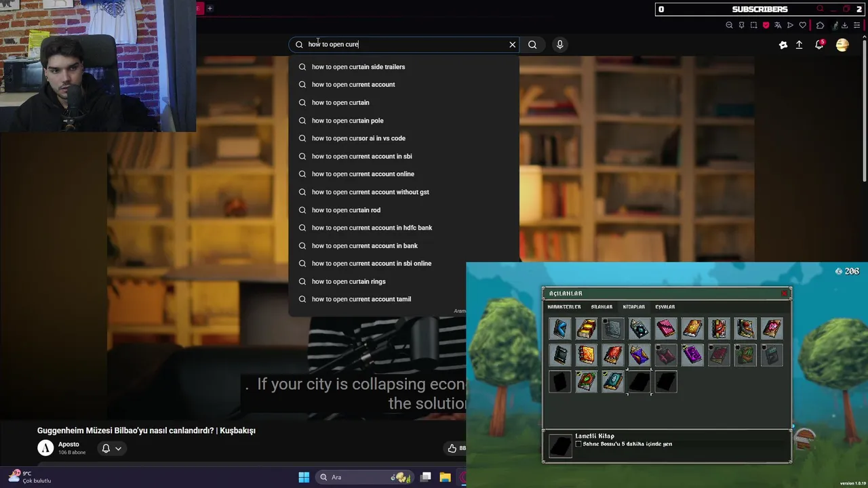
Task: Pick 'how to open curtain rod' suggestion
Action: click(x=403, y=210)
